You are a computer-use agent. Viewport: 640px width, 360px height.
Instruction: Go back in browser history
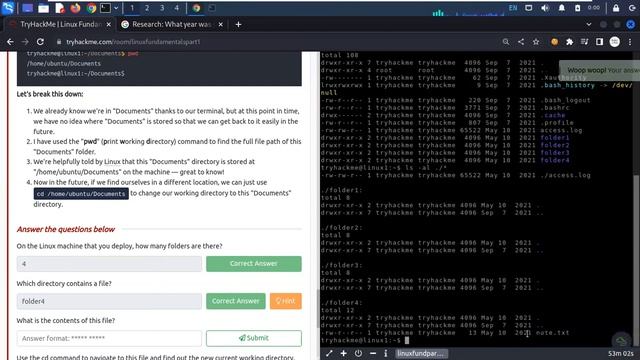pyautogui.click(x=10, y=42)
